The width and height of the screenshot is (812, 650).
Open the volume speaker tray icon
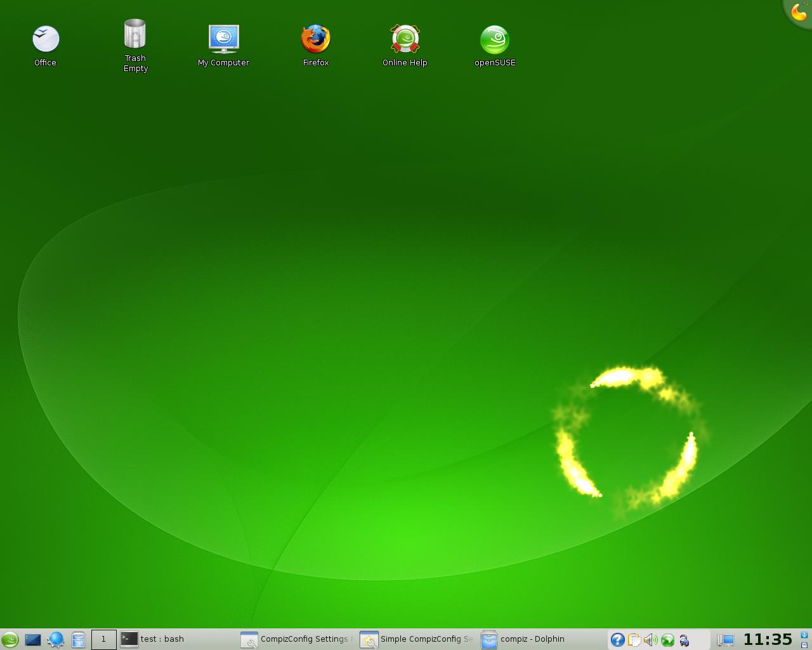[x=650, y=640]
